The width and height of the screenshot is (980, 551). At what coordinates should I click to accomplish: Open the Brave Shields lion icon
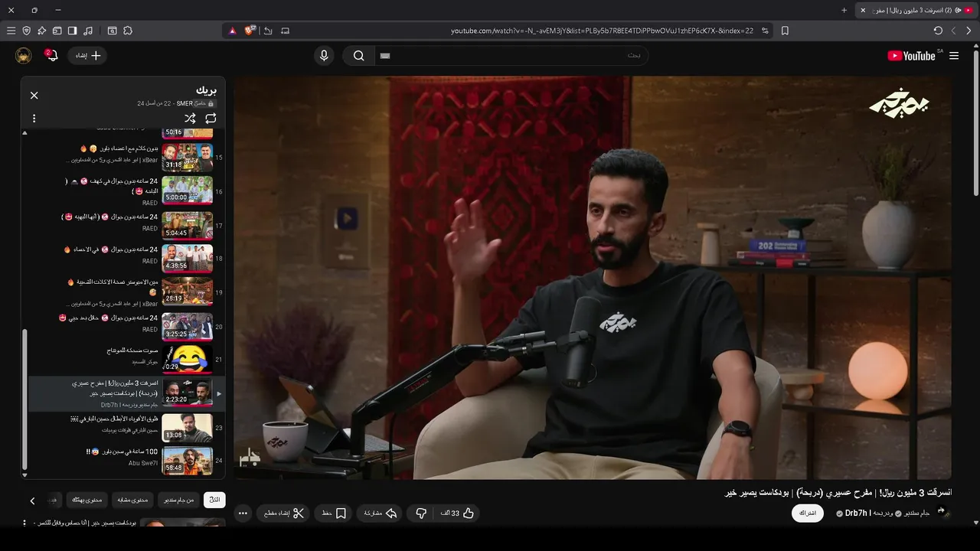(250, 31)
